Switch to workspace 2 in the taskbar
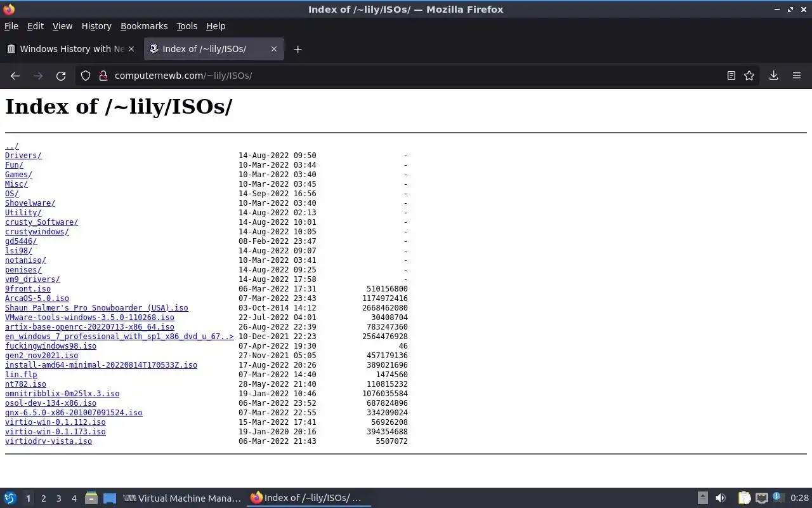This screenshot has height=508, width=812. point(44,498)
